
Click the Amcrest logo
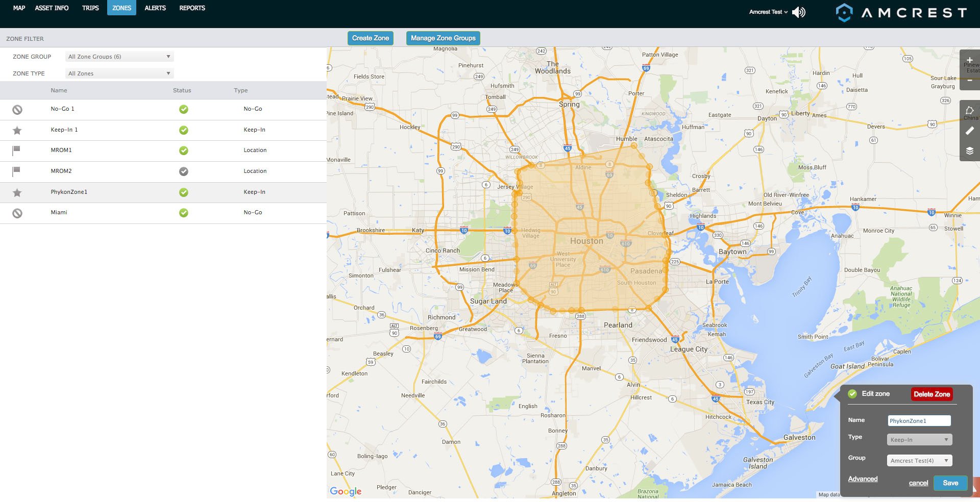coord(901,13)
